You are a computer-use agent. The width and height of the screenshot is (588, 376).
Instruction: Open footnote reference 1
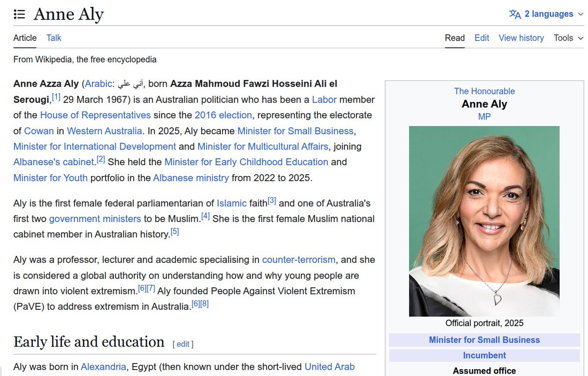(56, 97)
